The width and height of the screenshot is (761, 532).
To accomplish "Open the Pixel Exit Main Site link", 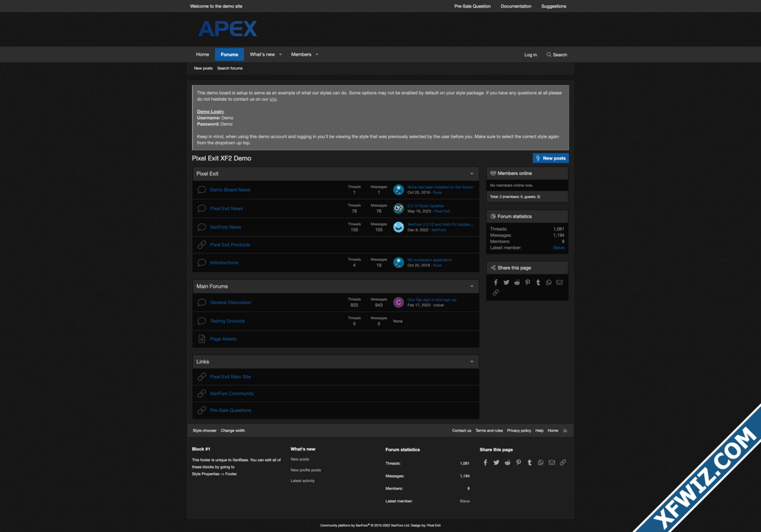I will coord(231,377).
